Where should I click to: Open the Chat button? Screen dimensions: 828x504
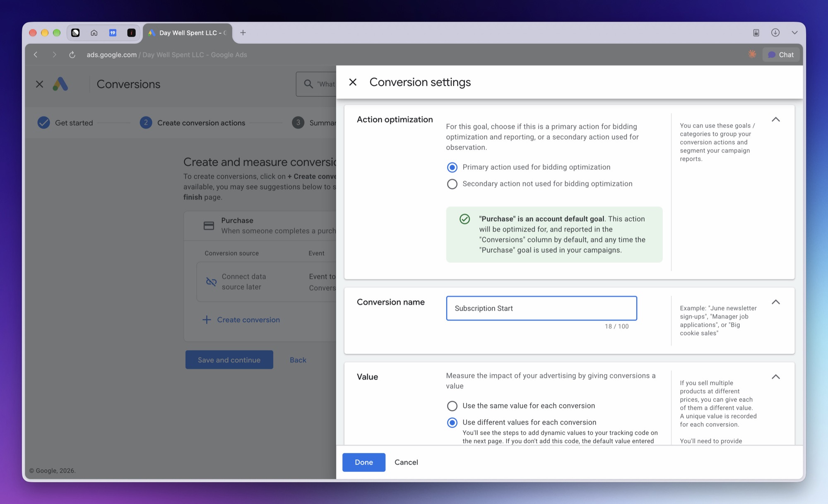coord(781,55)
